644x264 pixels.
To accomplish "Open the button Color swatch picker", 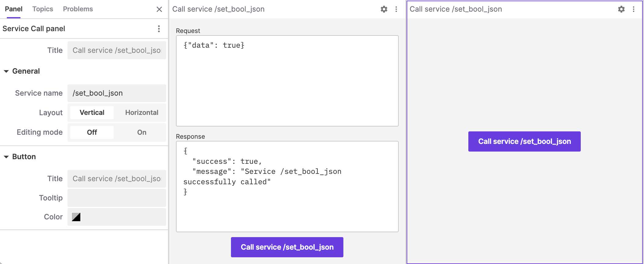I will 76,217.
